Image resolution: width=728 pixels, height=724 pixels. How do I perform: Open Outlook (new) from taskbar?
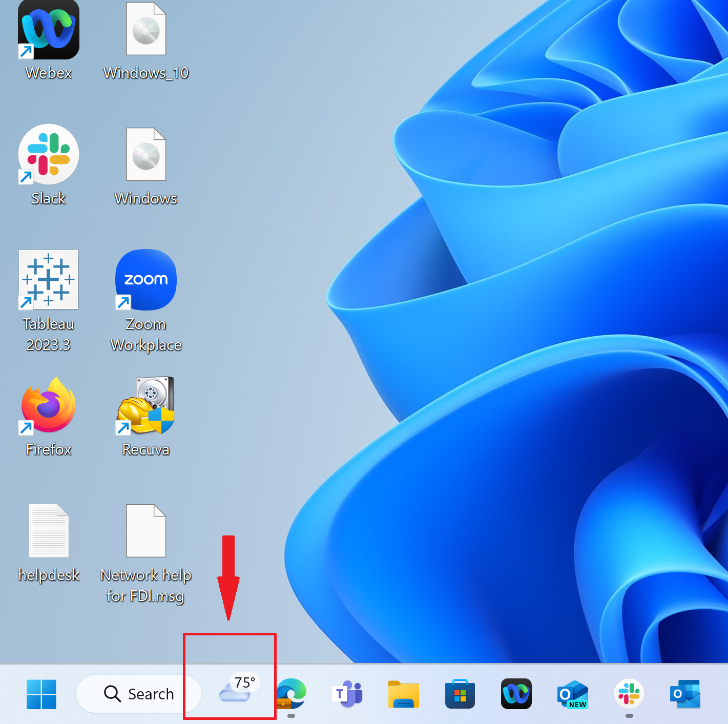coord(573,694)
